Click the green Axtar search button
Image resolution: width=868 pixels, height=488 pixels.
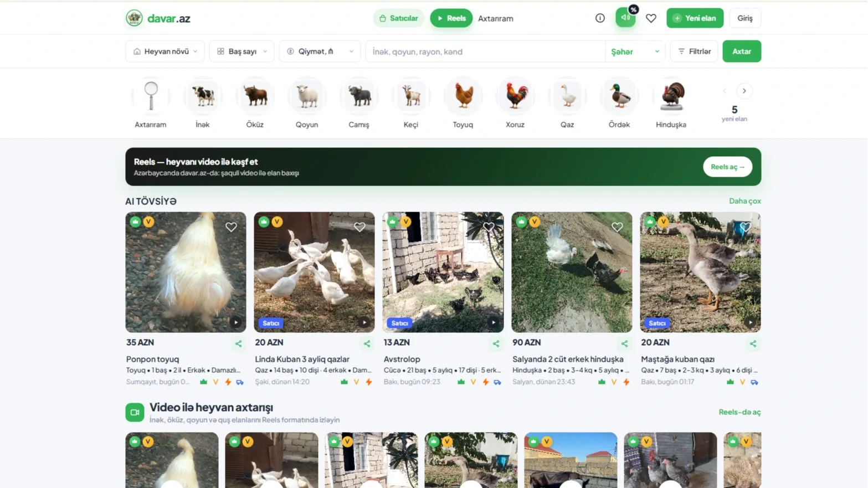click(x=742, y=52)
